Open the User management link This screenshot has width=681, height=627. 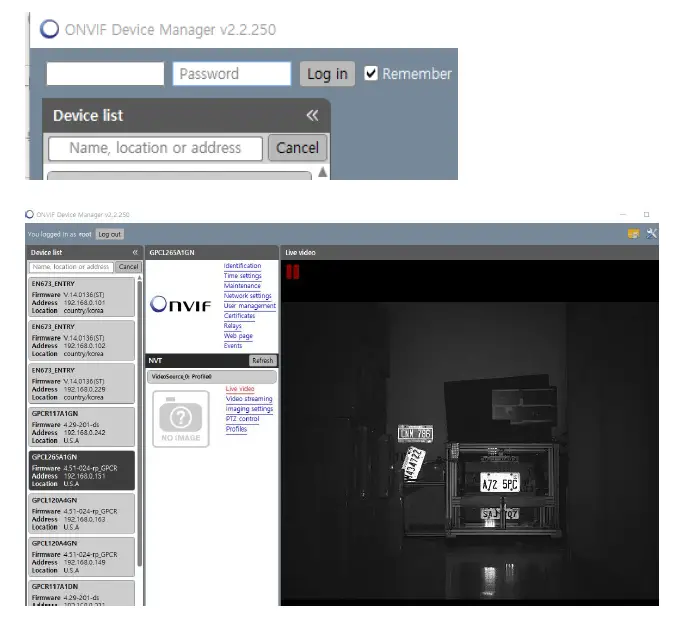click(x=250, y=306)
